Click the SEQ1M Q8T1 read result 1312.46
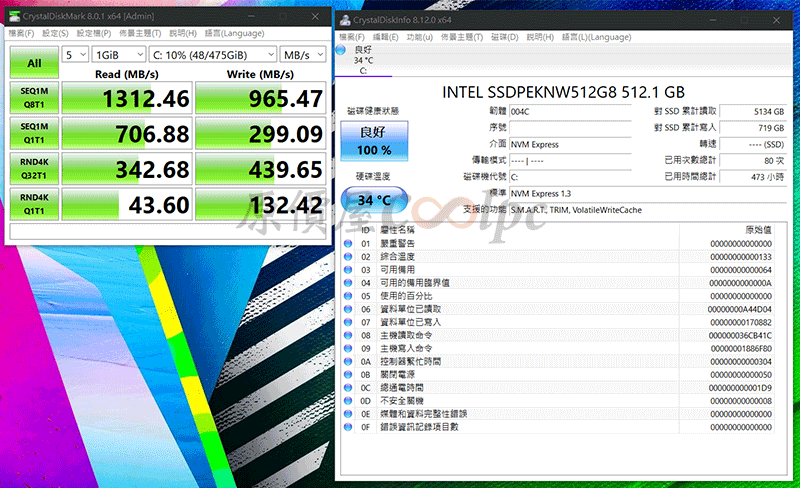The height and width of the screenshot is (488, 800). point(127,98)
